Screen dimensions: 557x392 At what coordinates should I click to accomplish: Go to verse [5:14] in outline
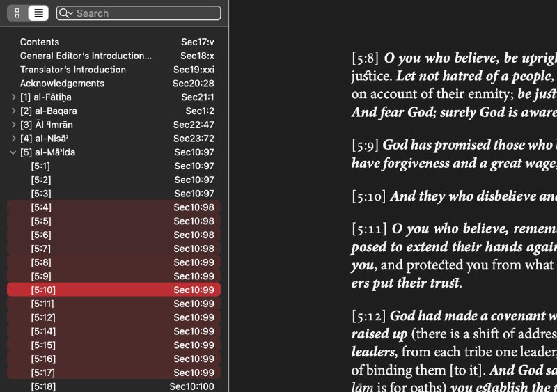click(x=113, y=331)
